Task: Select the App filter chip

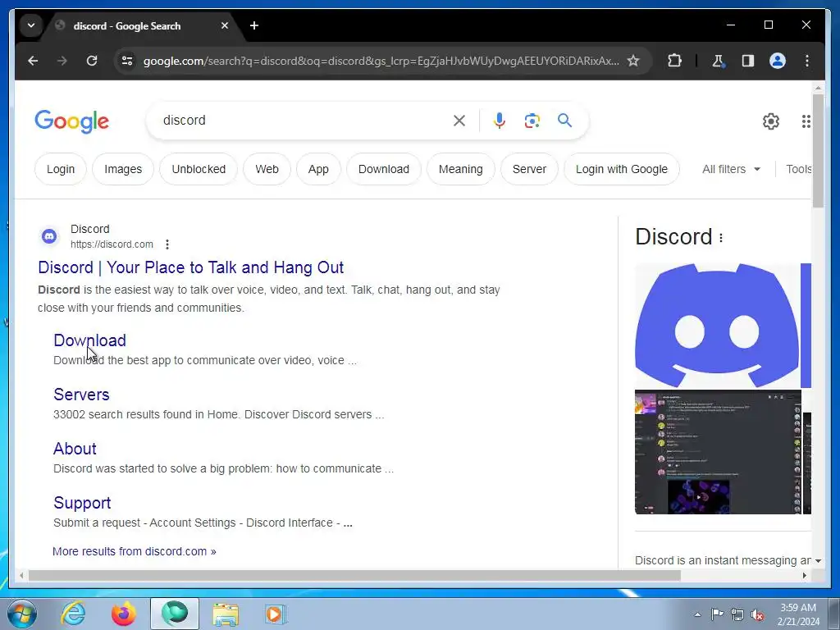Action: [x=318, y=169]
